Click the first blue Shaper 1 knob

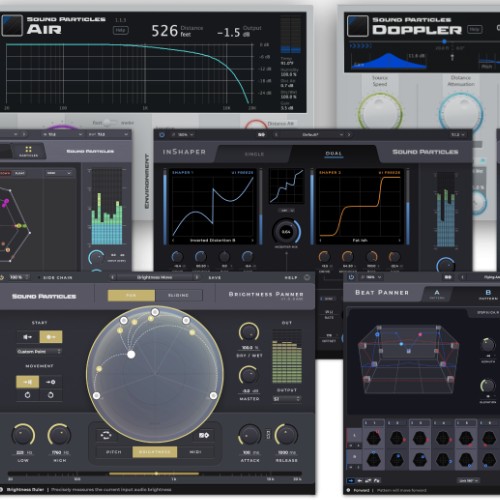[177, 256]
